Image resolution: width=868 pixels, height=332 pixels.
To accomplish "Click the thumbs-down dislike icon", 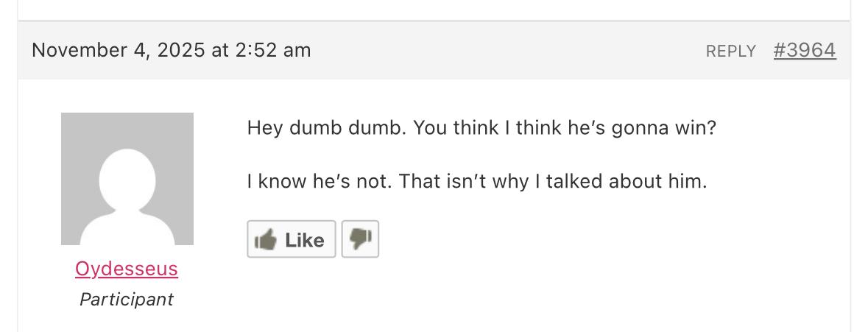I will (360, 239).
